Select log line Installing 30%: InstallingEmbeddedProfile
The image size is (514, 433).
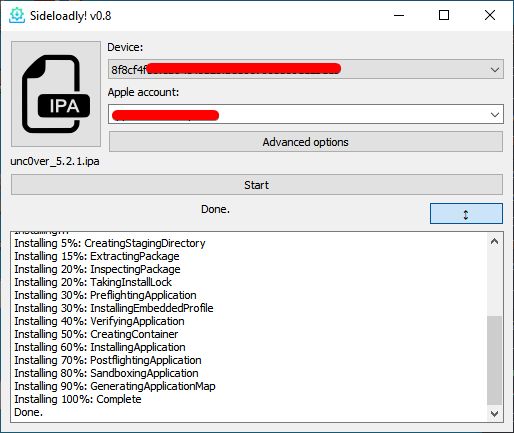[114, 308]
